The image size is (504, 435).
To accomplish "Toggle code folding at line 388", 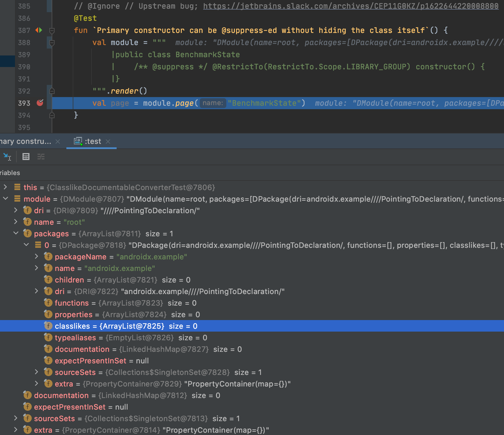I will pyautogui.click(x=52, y=42).
